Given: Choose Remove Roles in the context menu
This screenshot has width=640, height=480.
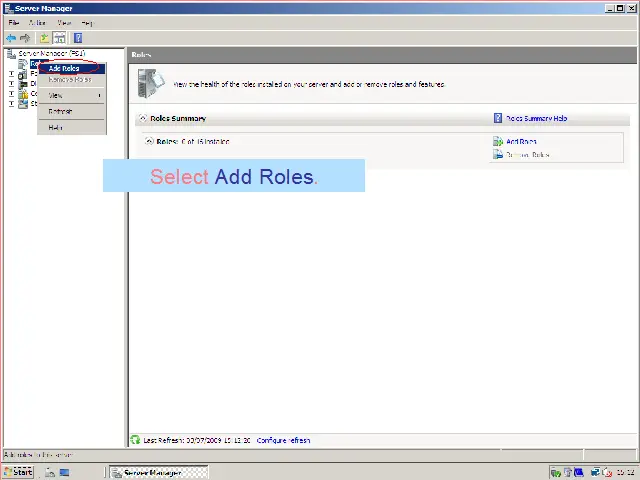Looking at the screenshot, I should [x=72, y=80].
